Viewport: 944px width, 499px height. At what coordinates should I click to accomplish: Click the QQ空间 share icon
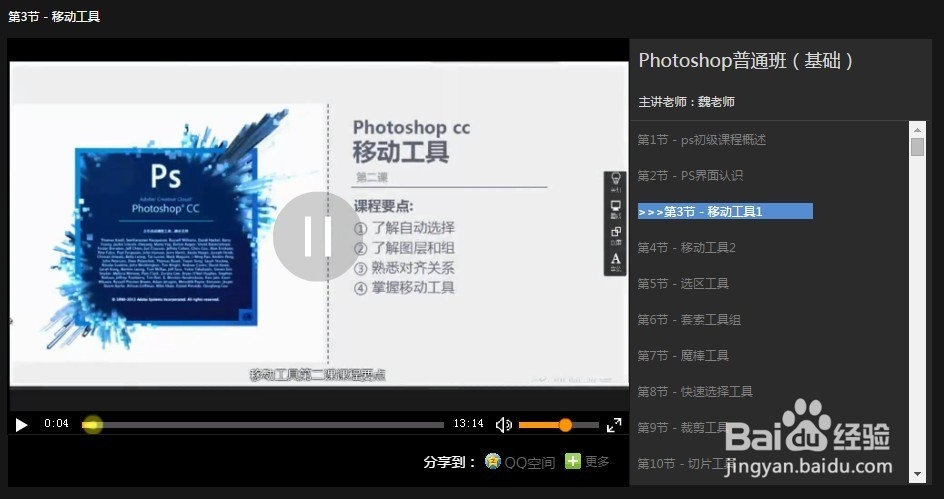pos(492,461)
